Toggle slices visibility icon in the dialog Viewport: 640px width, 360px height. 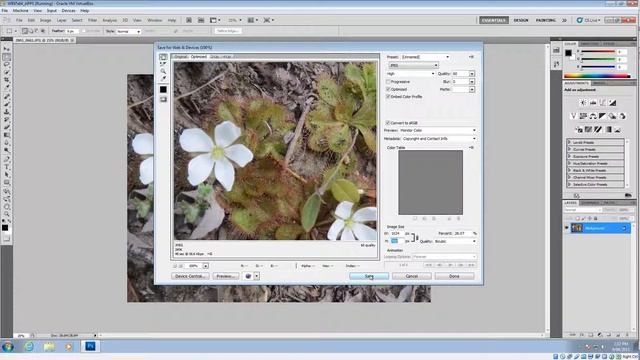click(x=163, y=99)
